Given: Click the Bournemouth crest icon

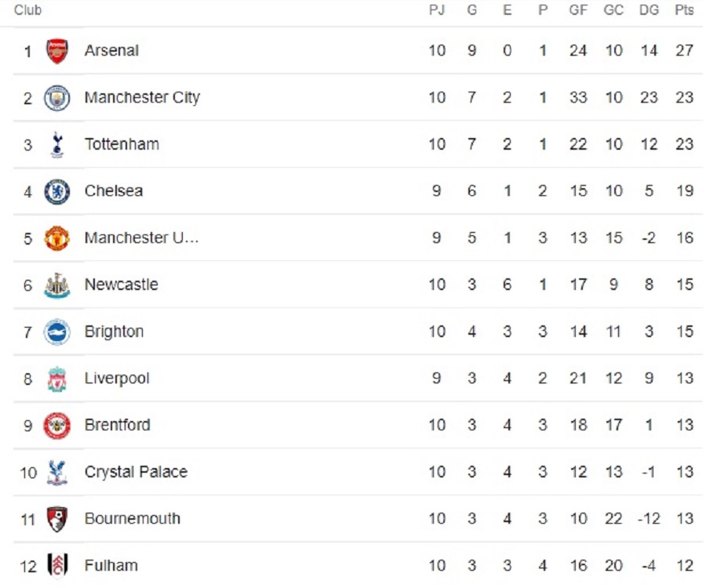Looking at the screenshot, I should tap(56, 519).
